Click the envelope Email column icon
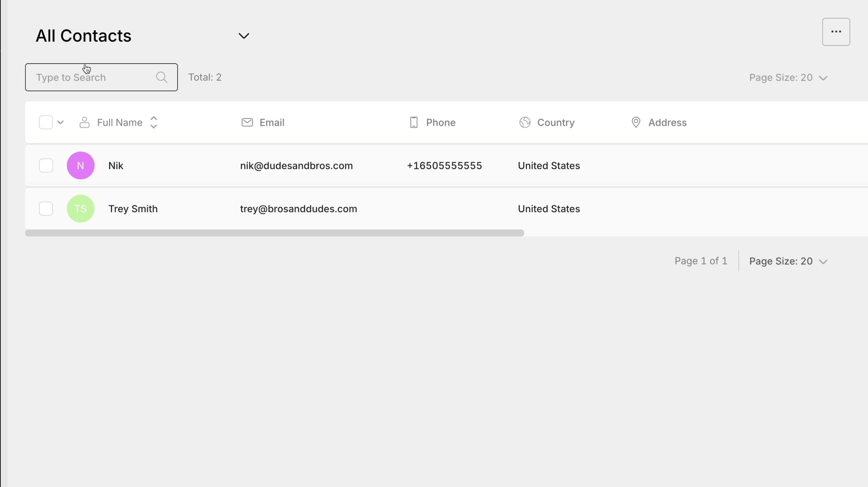 point(247,122)
